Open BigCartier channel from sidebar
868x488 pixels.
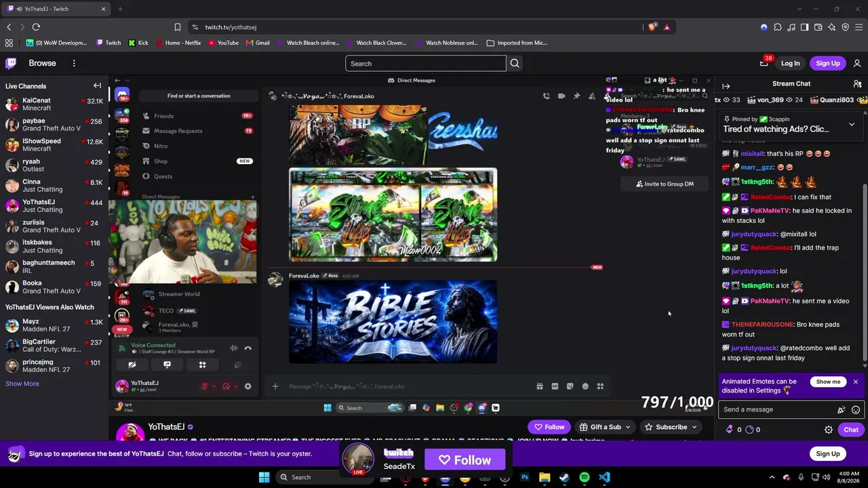tap(54, 346)
